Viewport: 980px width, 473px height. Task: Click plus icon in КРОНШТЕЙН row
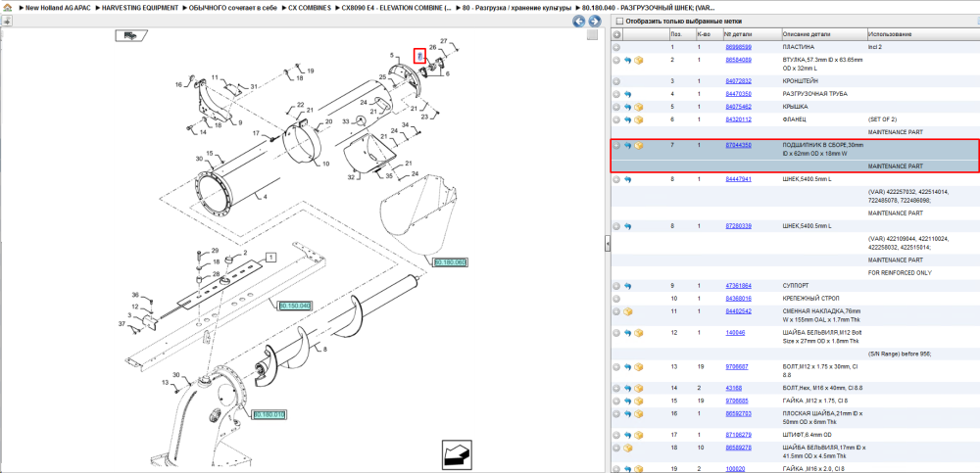pyautogui.click(x=616, y=81)
